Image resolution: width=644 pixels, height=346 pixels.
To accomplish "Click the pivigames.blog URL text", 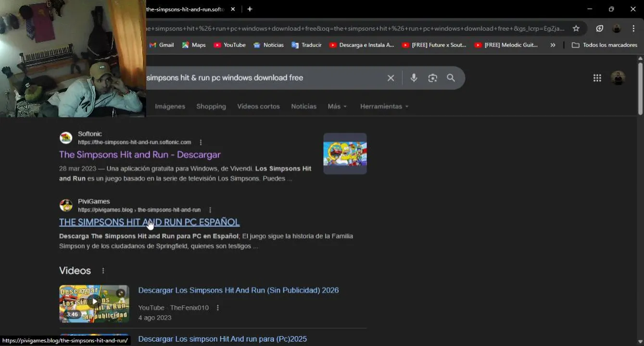I will click(139, 210).
